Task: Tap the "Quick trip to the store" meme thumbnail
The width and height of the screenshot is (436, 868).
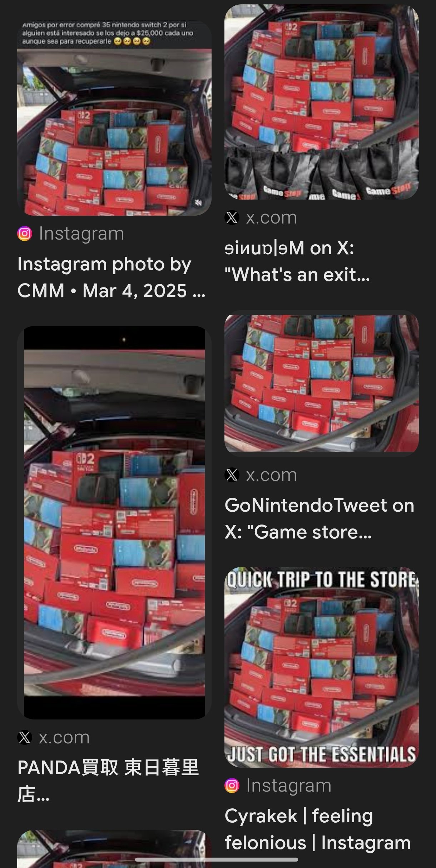Action: (322, 668)
